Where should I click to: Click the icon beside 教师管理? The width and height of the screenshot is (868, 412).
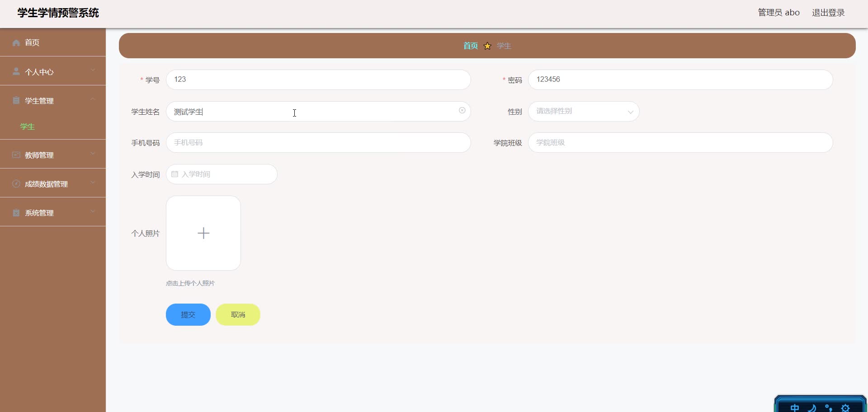[16, 154]
